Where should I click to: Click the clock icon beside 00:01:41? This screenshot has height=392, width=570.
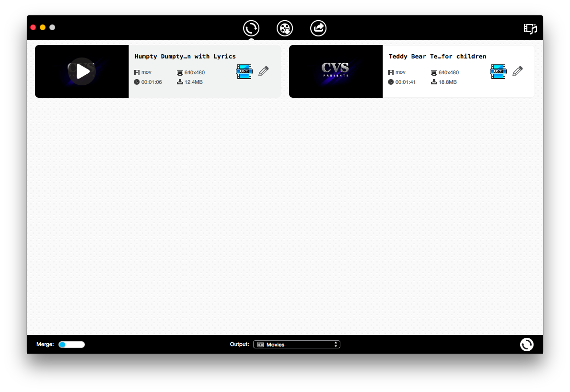391,82
